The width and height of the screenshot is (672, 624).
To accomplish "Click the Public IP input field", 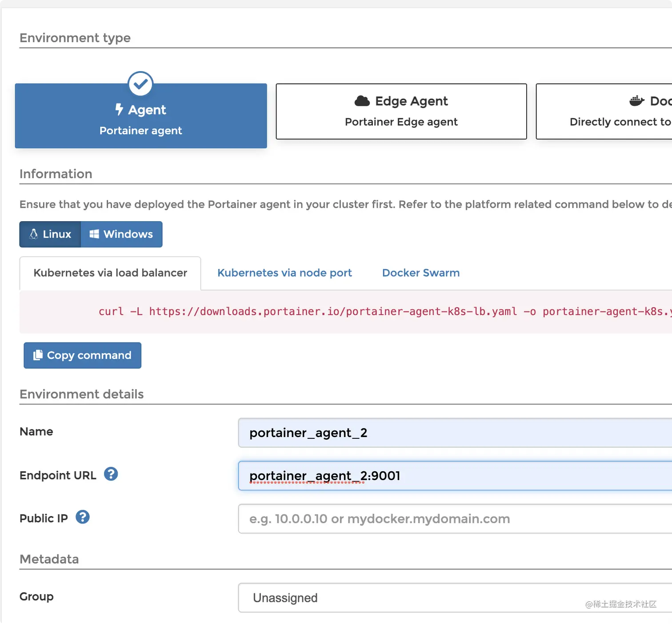I will click(455, 519).
